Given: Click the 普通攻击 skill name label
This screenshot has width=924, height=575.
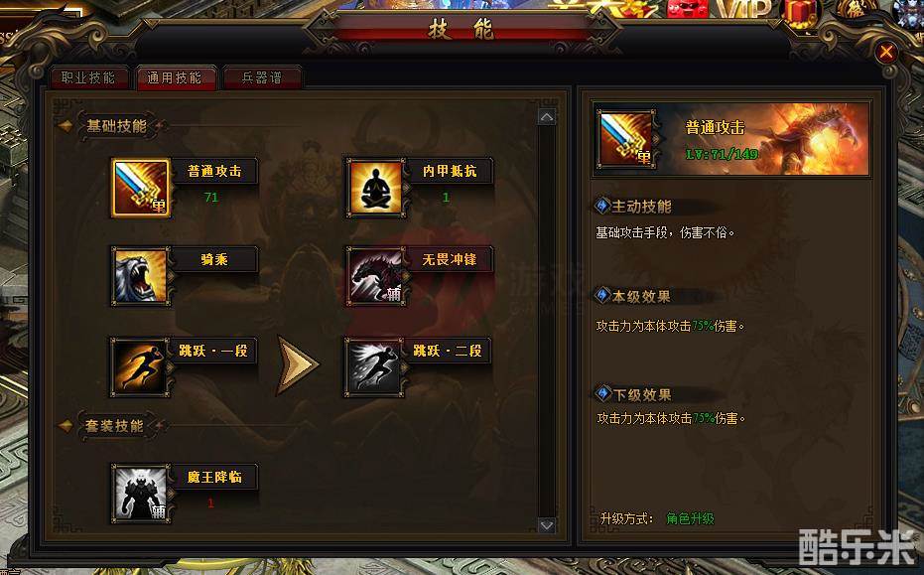Looking at the screenshot, I should [x=214, y=171].
